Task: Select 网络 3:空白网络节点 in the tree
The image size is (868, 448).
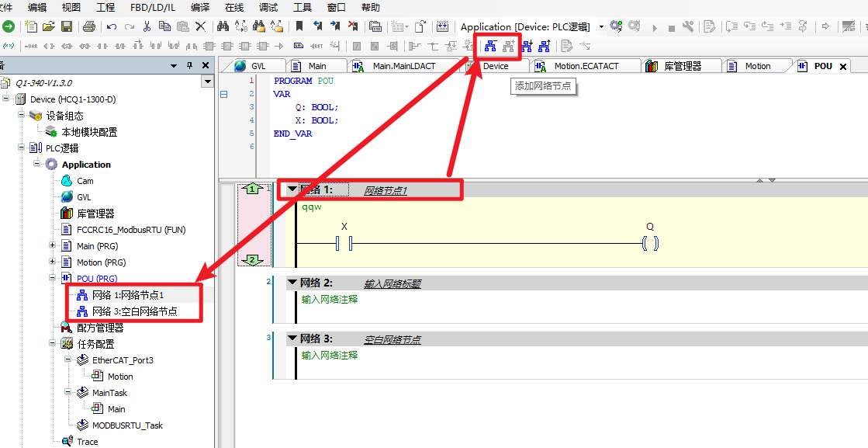Action: pyautogui.click(x=134, y=311)
